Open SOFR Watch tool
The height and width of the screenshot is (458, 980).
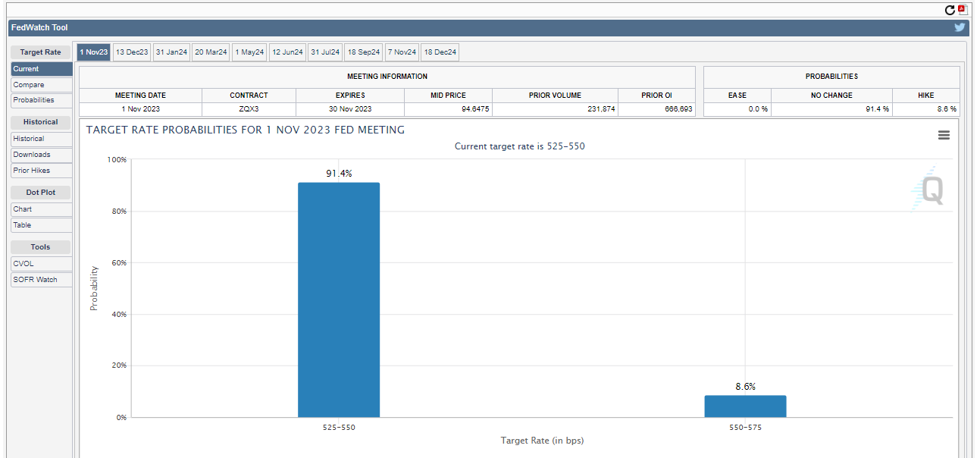coord(42,280)
